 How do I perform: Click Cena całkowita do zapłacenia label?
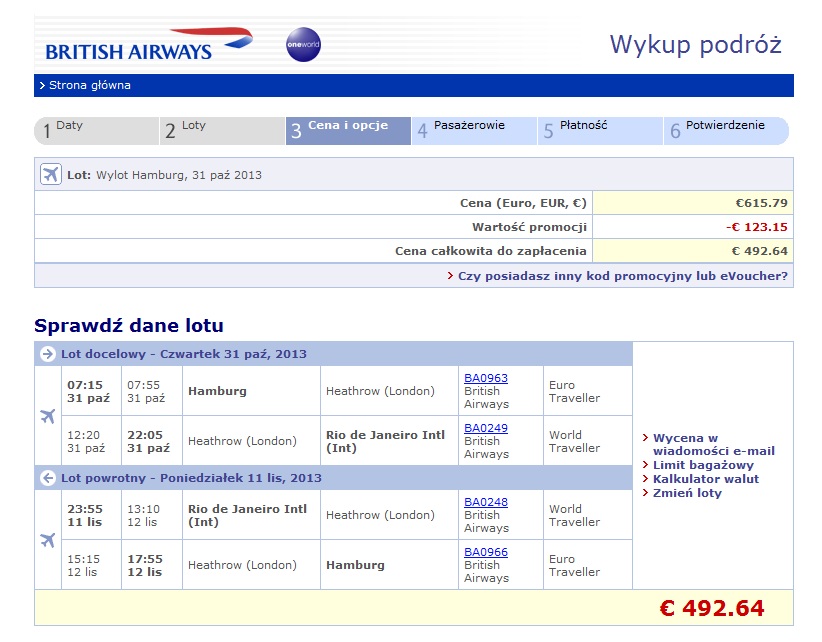tap(490, 251)
